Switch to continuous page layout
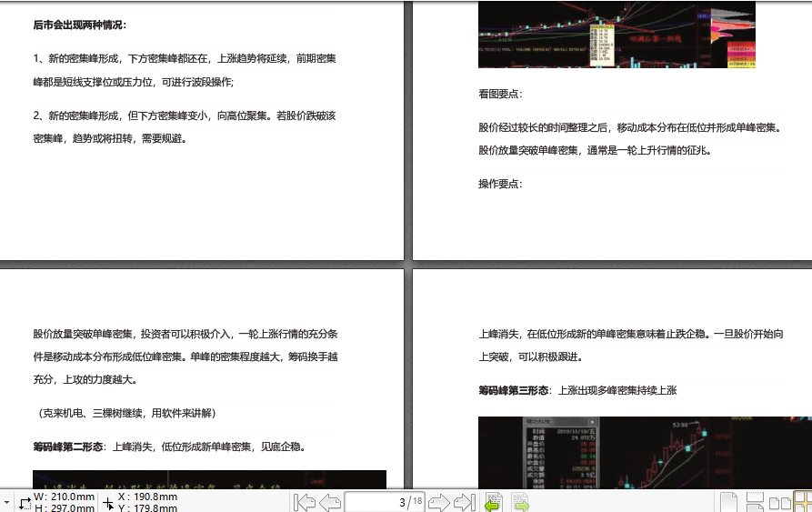 (x=754, y=502)
